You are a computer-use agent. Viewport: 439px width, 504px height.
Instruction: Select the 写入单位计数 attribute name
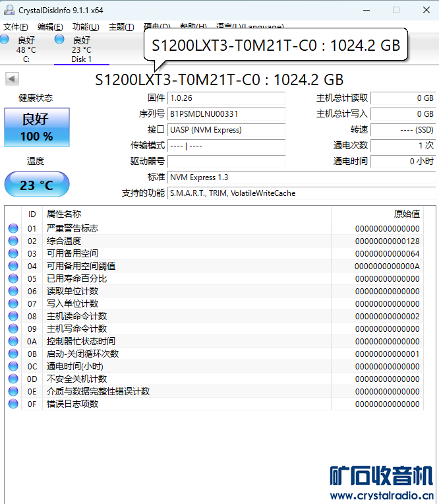[73, 303]
